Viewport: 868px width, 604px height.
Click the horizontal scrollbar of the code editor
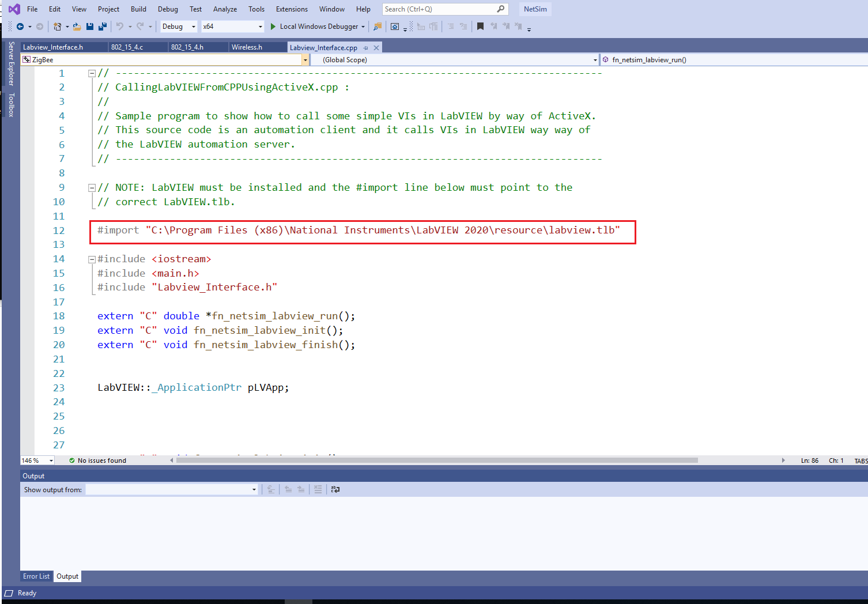437,460
